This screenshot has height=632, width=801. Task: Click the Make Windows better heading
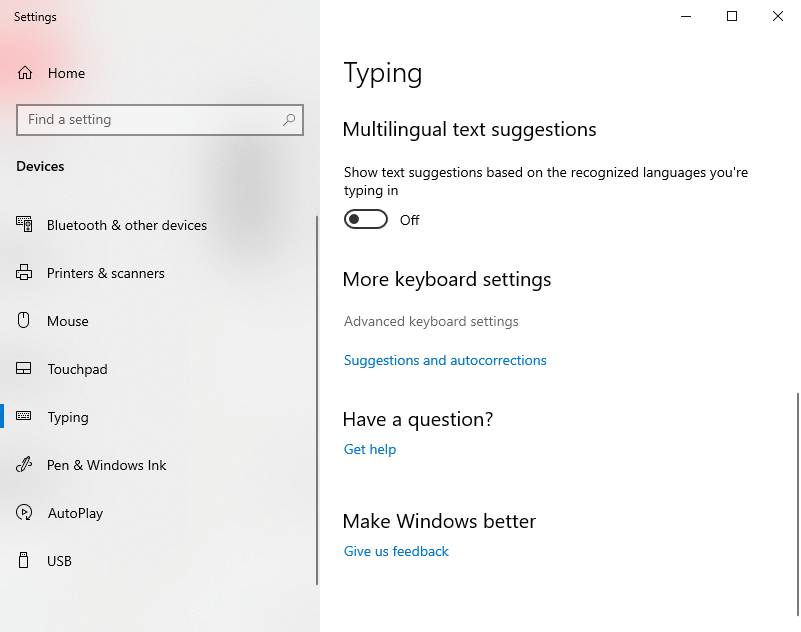439,522
